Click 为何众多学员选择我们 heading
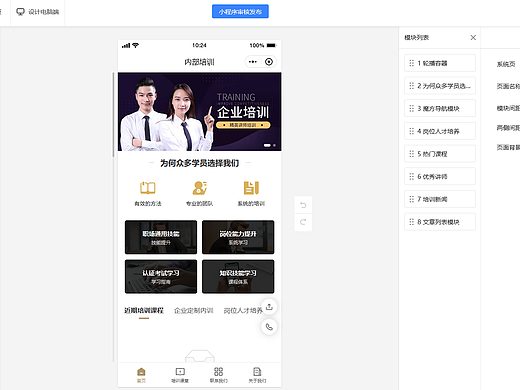The width and height of the screenshot is (520, 390). click(x=199, y=163)
